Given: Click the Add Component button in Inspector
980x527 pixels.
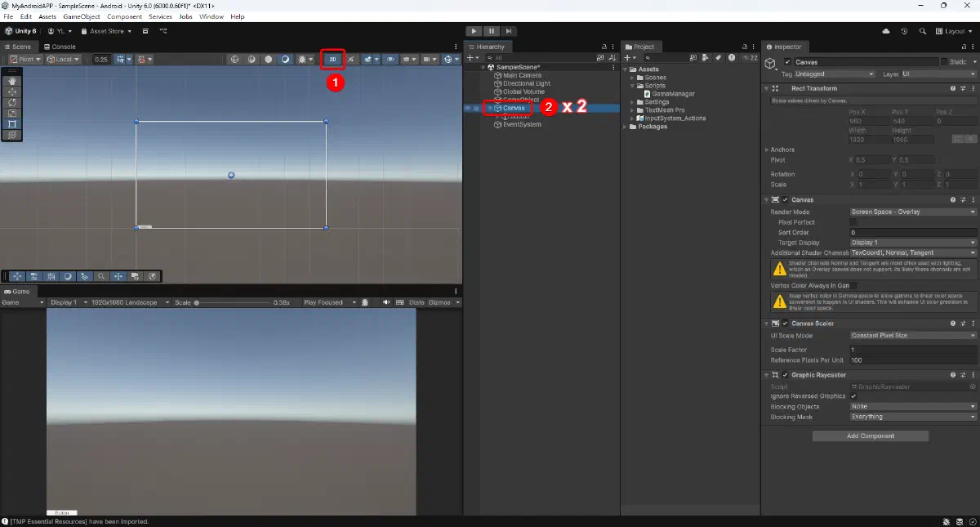Looking at the screenshot, I should click(870, 435).
